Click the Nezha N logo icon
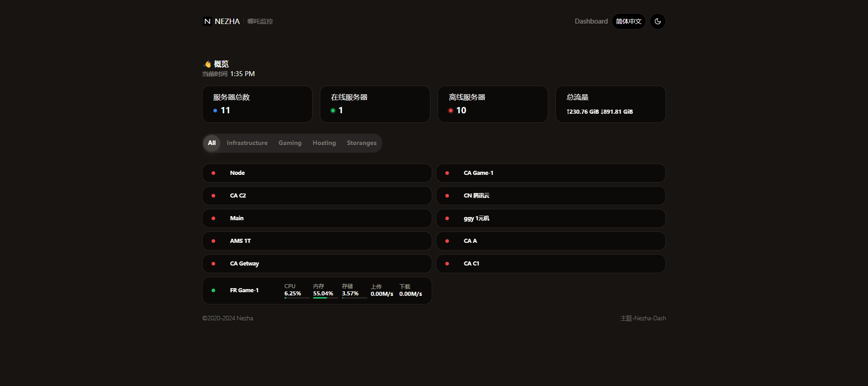Image resolution: width=868 pixels, height=386 pixels. click(207, 21)
